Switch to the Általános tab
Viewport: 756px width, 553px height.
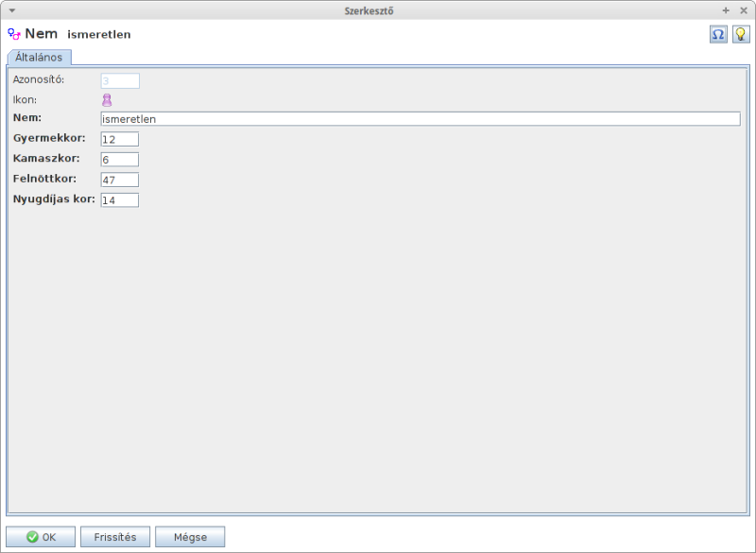click(39, 57)
